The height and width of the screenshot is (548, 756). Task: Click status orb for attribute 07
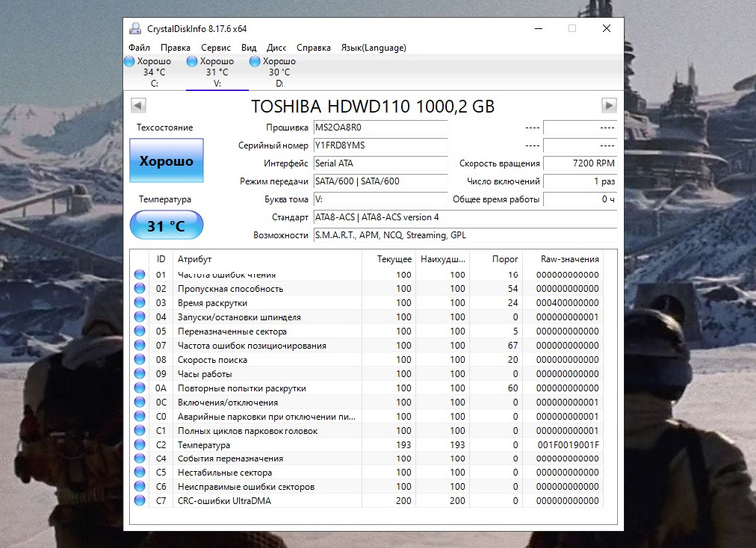point(140,345)
